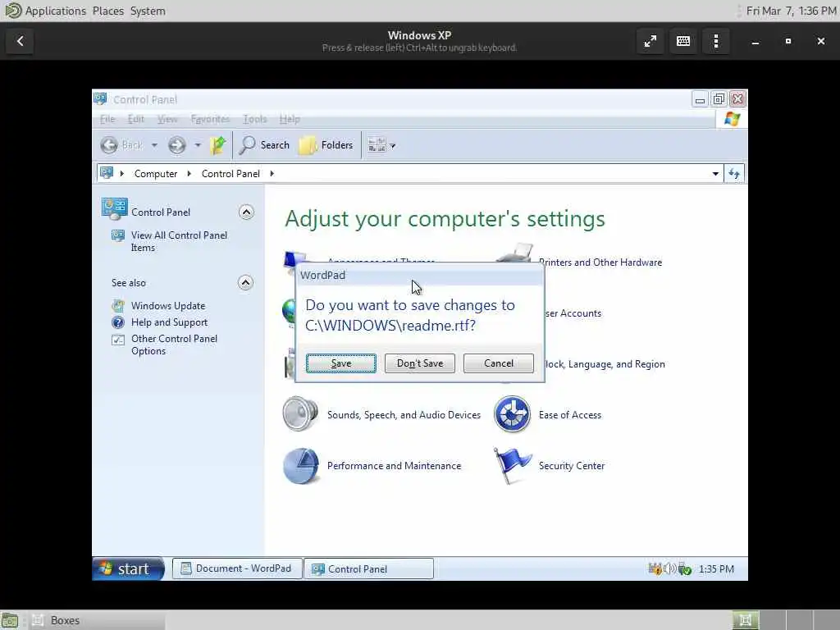The width and height of the screenshot is (840, 630).
Task: Cancel the WordPad save prompt
Action: [498, 363]
